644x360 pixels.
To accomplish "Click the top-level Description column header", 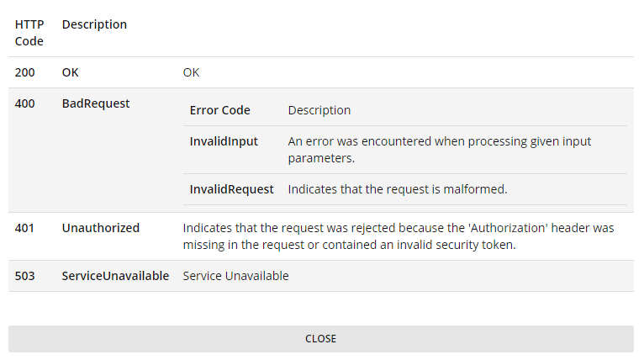I will [94, 24].
